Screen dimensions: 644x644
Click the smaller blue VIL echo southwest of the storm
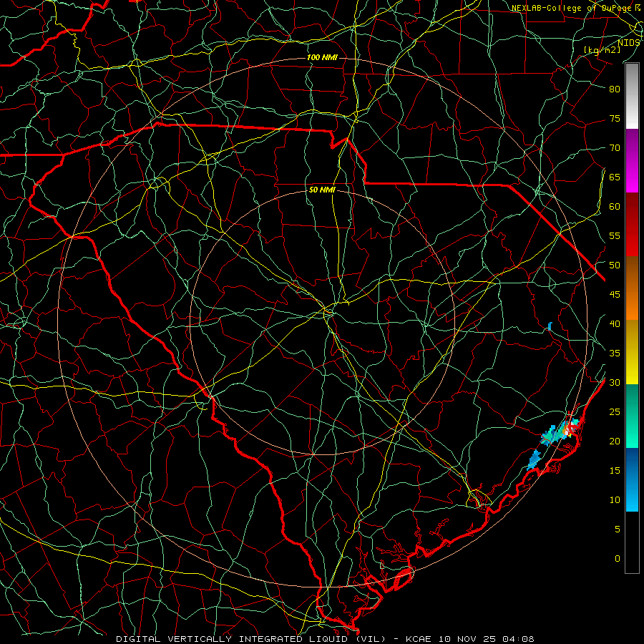(534, 460)
